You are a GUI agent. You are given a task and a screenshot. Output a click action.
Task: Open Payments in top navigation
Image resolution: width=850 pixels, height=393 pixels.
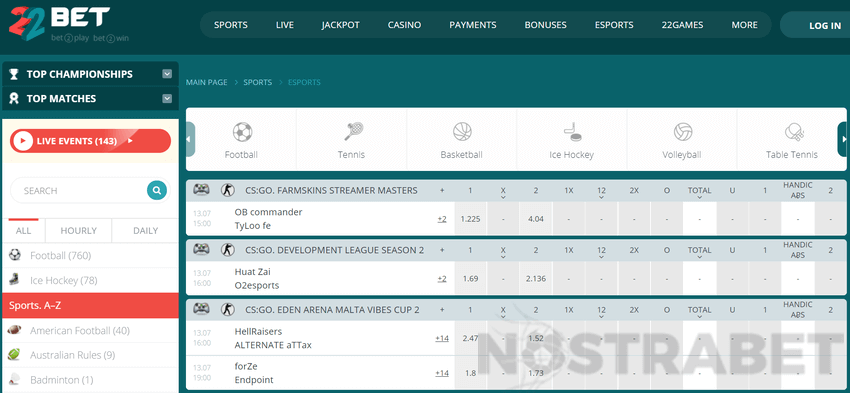click(473, 25)
